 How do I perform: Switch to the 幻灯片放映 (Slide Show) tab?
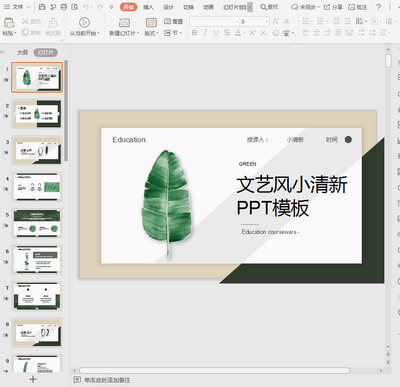coord(234,7)
